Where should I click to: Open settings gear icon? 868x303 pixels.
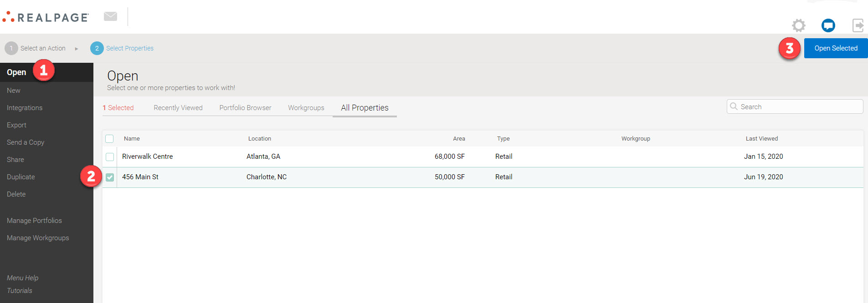pos(798,25)
